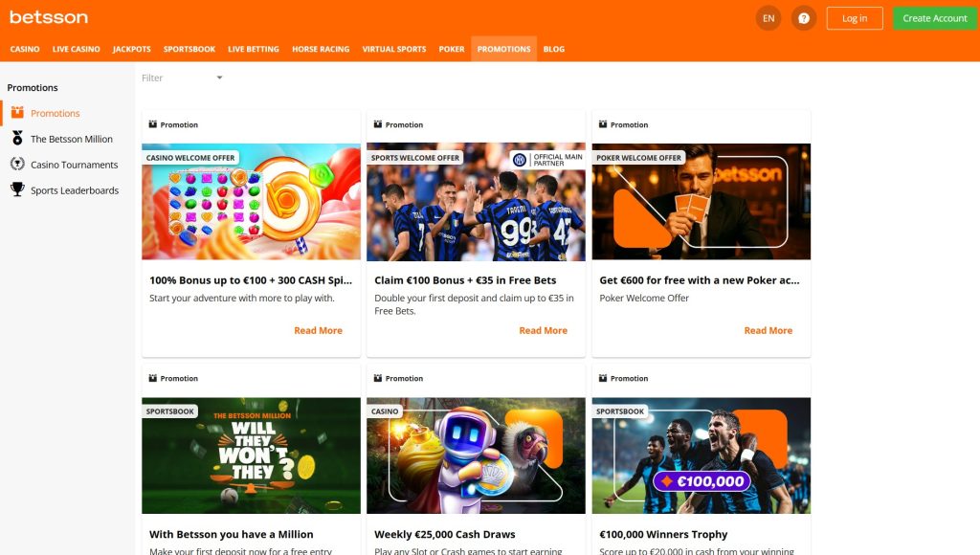Open the €100,000 Winners Trophy image

[x=701, y=455]
